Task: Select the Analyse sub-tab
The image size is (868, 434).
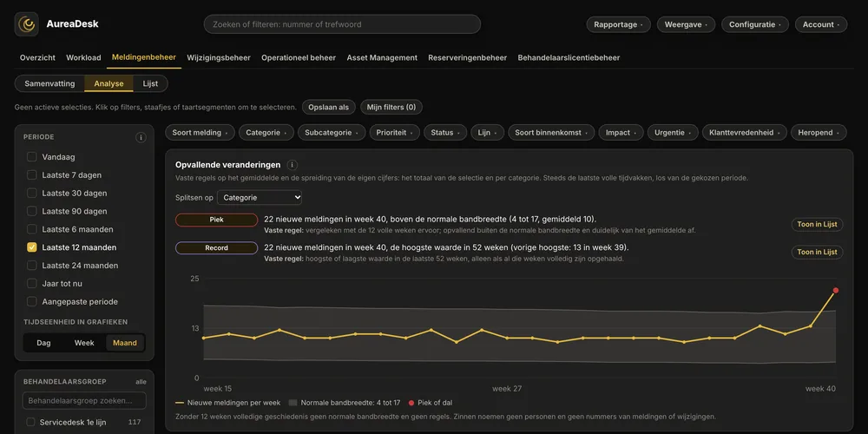Action: pyautogui.click(x=109, y=83)
